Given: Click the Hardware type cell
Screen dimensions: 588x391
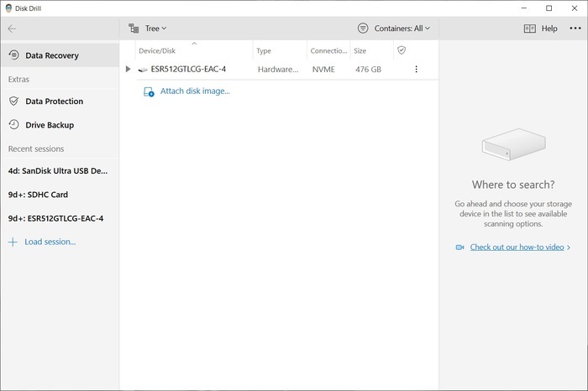Looking at the screenshot, I should click(278, 70).
